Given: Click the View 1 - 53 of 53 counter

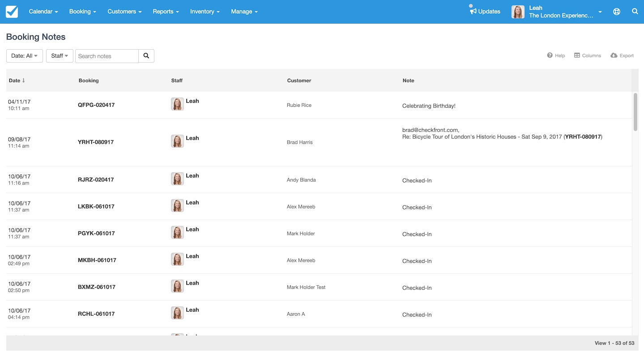Looking at the screenshot, I should pos(614,343).
